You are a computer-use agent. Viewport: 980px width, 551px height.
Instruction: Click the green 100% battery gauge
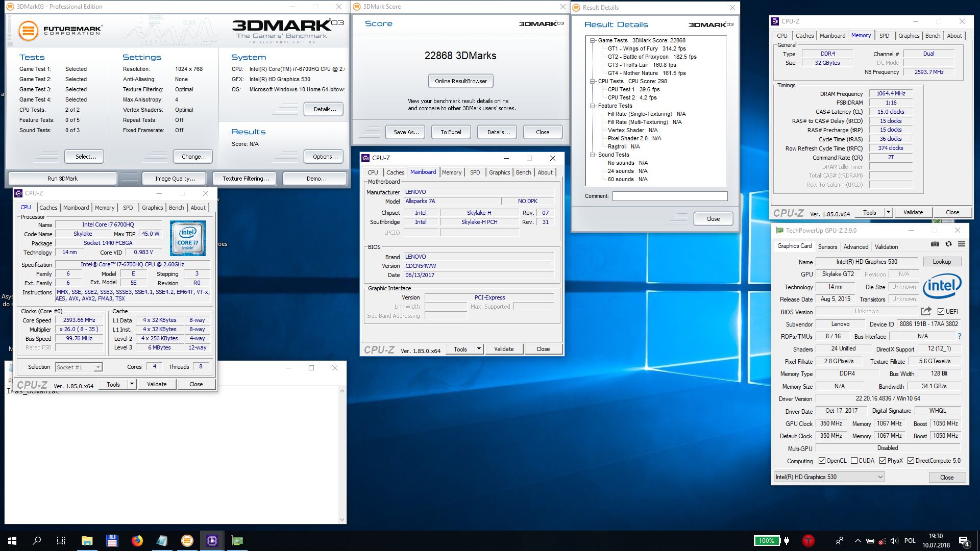coord(766,541)
